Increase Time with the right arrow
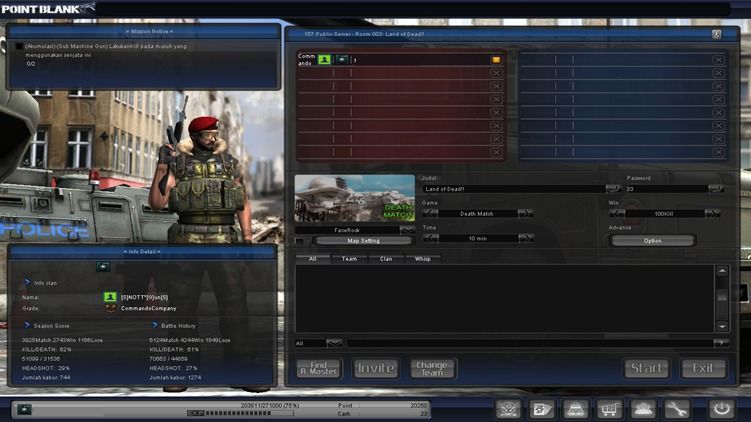 point(525,238)
